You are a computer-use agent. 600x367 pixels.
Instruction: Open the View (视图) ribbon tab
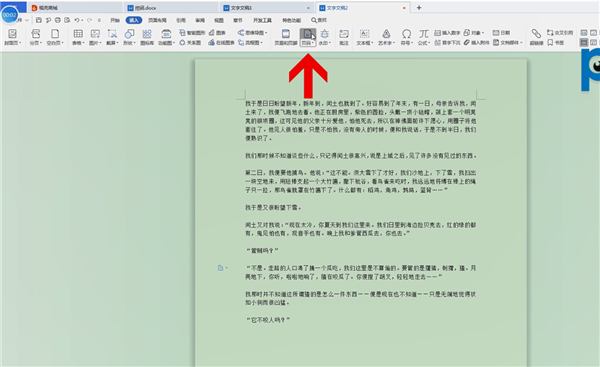(218, 20)
